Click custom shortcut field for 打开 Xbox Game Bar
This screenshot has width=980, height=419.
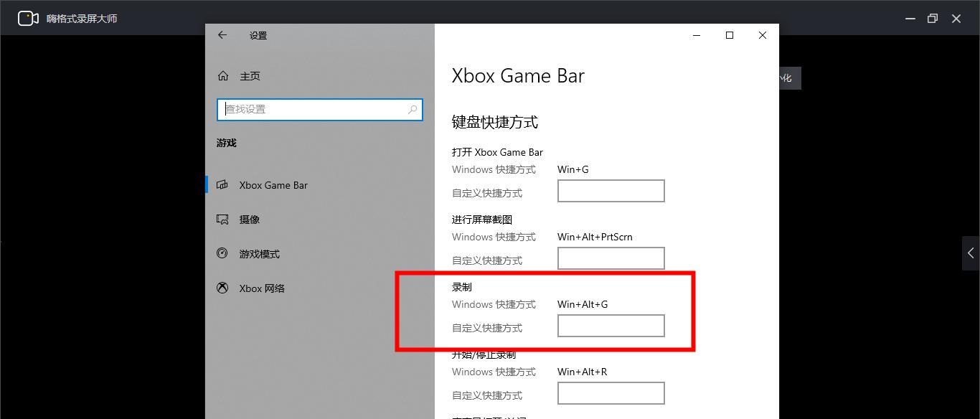[x=611, y=191]
